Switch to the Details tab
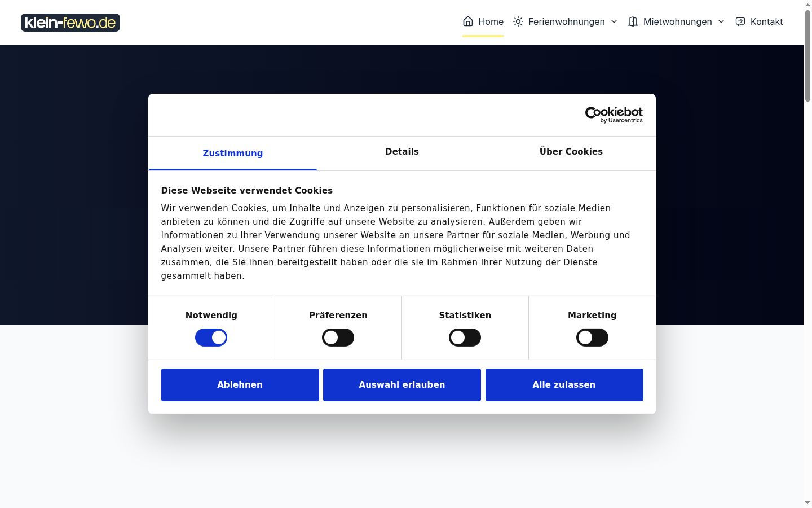The image size is (812, 508). 402,152
